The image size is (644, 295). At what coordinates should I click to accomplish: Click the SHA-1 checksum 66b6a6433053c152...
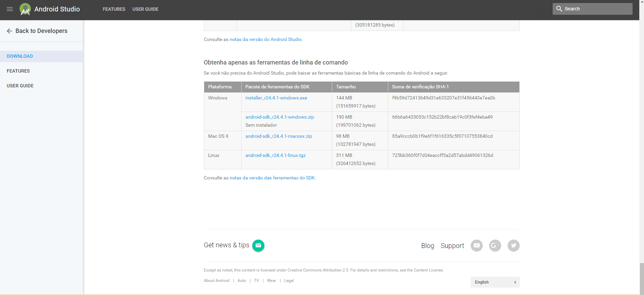pyautogui.click(x=442, y=117)
